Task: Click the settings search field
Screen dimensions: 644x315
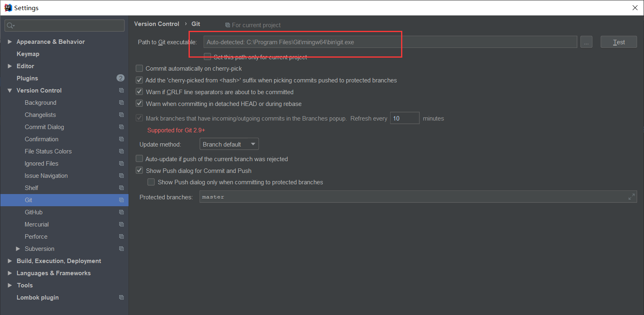Action: pos(64,26)
